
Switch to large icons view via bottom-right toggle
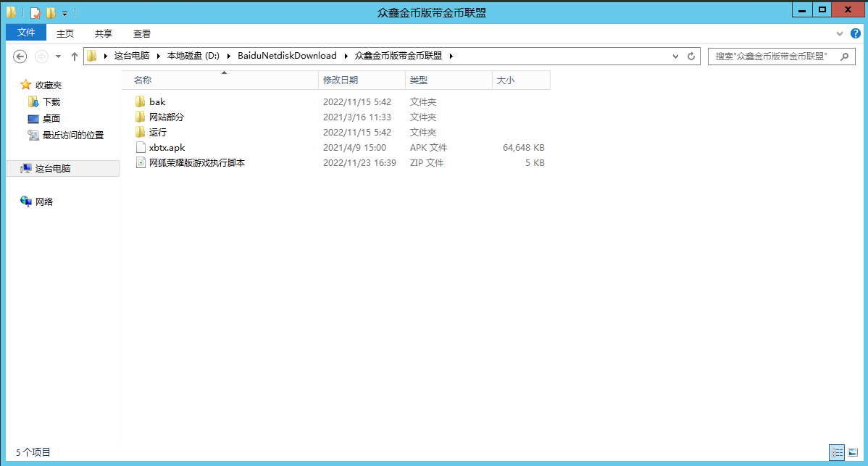click(x=853, y=452)
